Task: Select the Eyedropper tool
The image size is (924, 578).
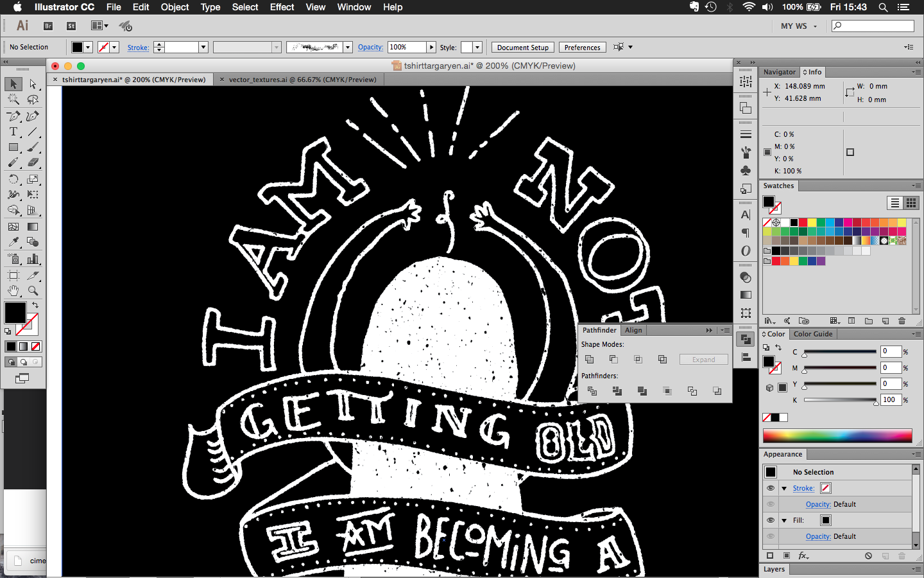Action: point(13,242)
